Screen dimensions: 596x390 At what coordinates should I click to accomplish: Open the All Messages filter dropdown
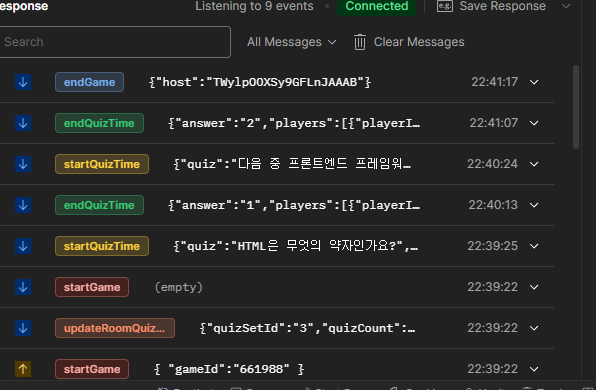tap(292, 42)
